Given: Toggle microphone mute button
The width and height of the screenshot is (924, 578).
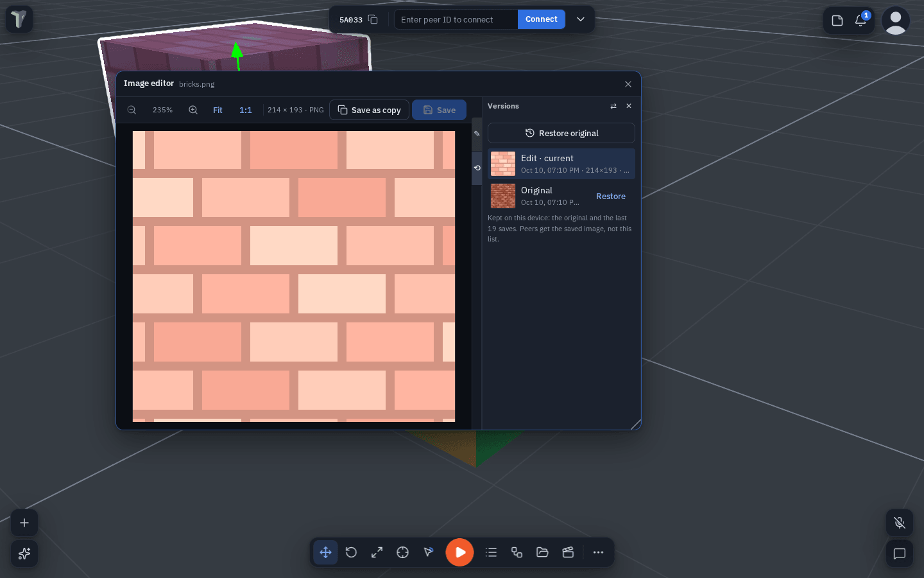Looking at the screenshot, I should pyautogui.click(x=900, y=523).
